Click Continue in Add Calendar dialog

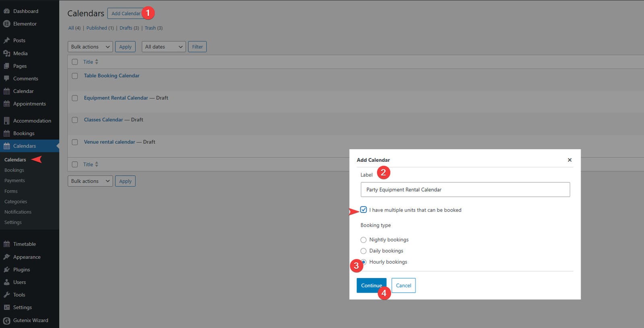tap(372, 285)
